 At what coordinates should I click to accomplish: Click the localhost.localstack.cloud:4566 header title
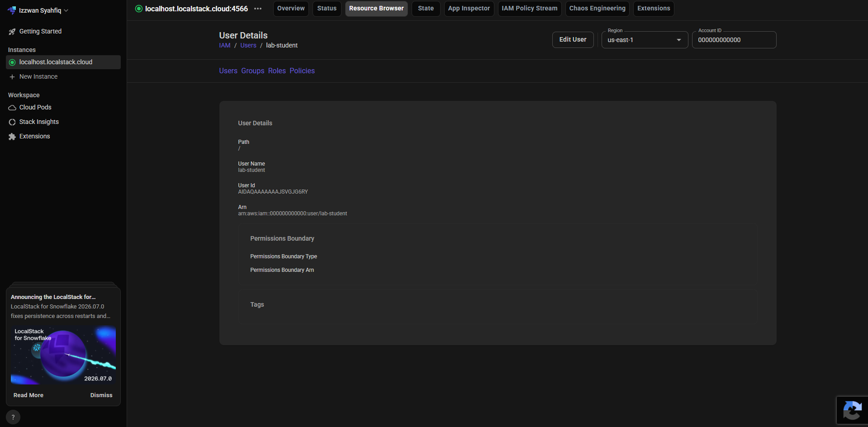196,9
